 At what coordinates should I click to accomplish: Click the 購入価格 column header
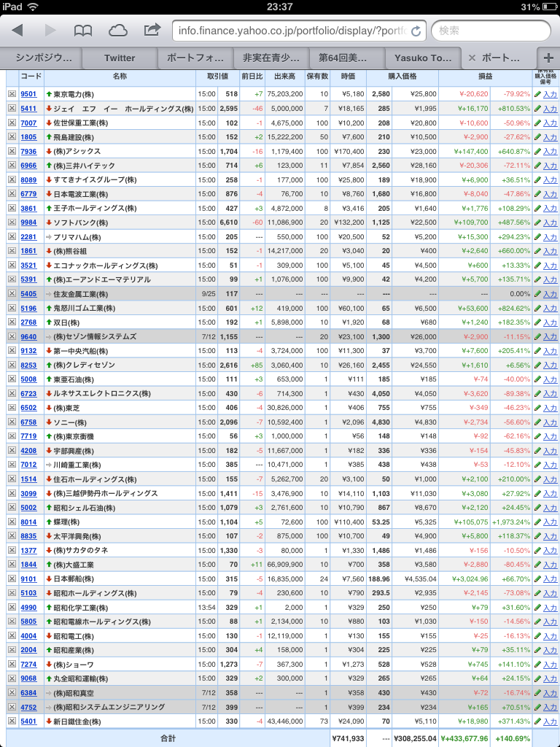pyautogui.click(x=402, y=76)
